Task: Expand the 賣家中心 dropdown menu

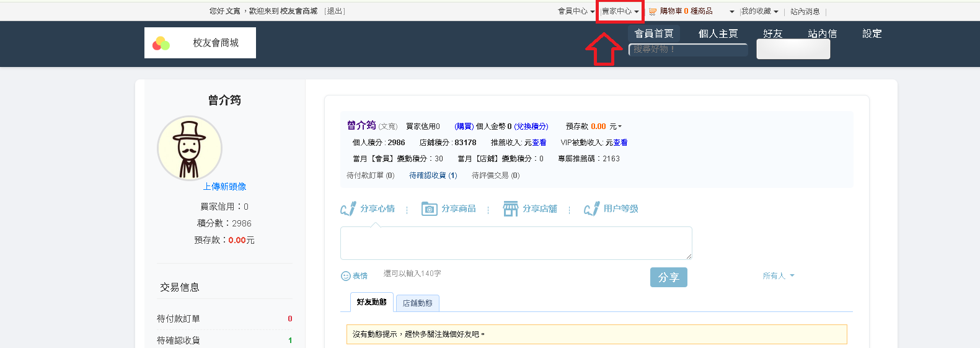Action: pos(620,11)
